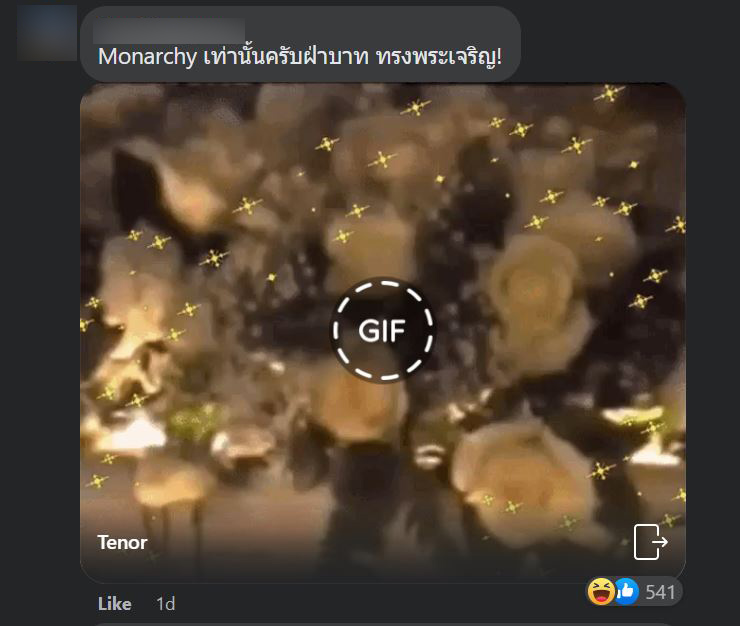Click the laughing Haha reaction emoji
This screenshot has height=626, width=740.
pos(600,592)
